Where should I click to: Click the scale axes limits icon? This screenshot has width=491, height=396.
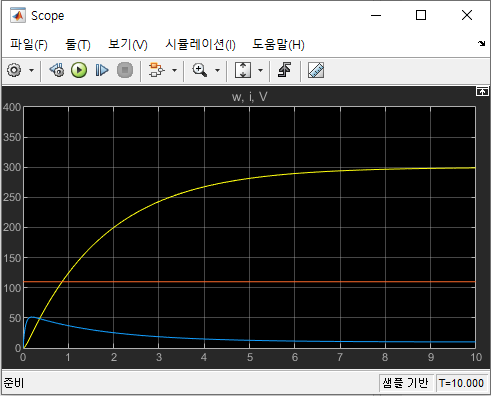point(243,70)
